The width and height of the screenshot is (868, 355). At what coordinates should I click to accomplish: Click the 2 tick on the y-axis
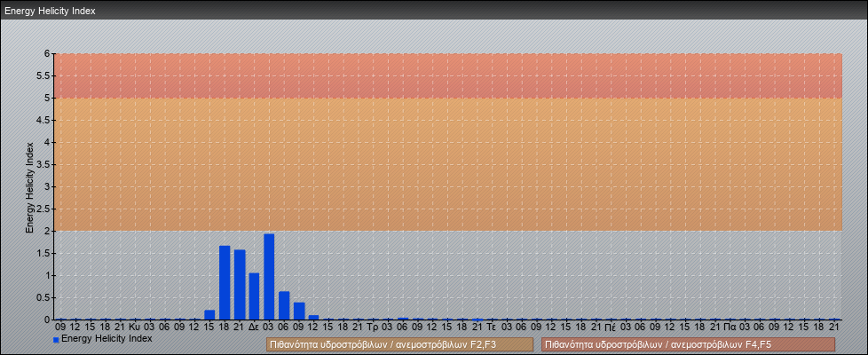click(46, 231)
